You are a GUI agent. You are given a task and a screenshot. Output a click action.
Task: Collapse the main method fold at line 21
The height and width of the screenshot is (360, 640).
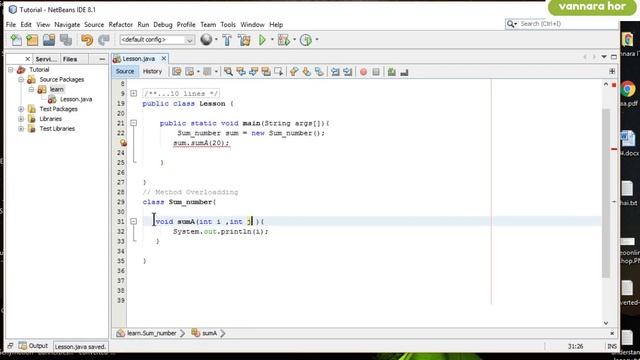133,123
